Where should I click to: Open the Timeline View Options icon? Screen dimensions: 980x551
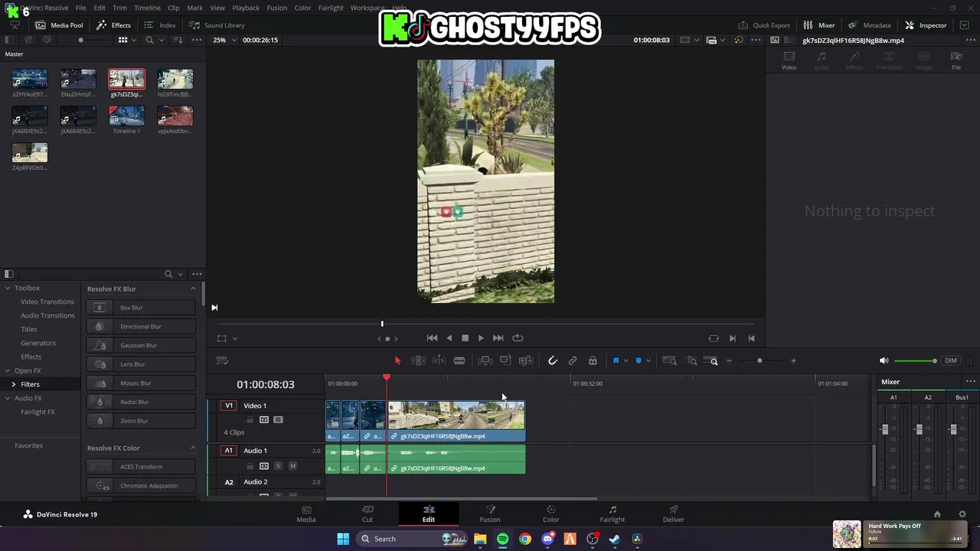[222, 360]
